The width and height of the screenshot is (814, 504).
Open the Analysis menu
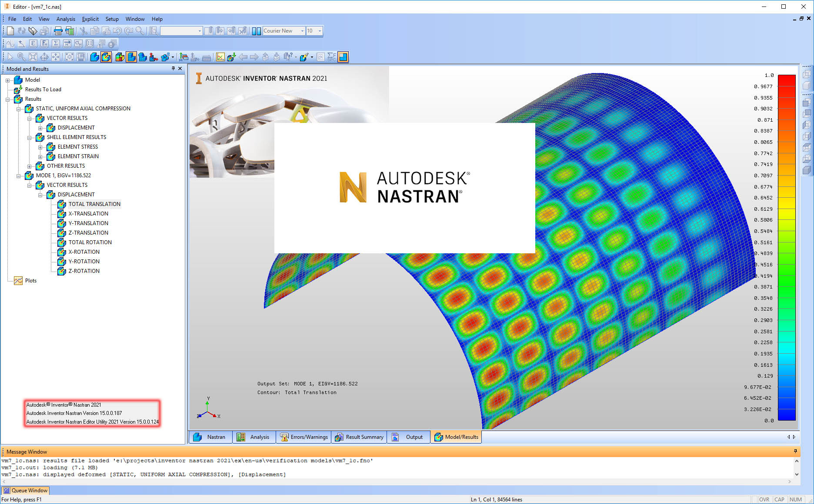pos(66,19)
